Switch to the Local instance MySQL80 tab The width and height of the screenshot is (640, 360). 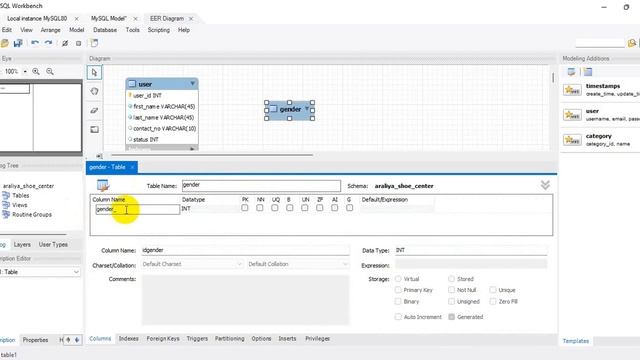coord(37,18)
